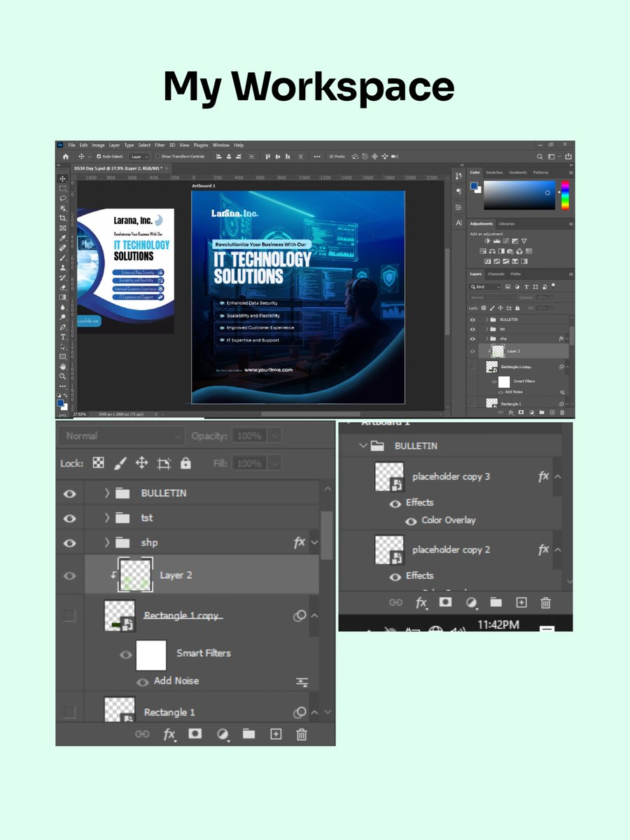Hide the tst group in the enlarged layers crop
The image size is (630, 840).
(x=70, y=518)
